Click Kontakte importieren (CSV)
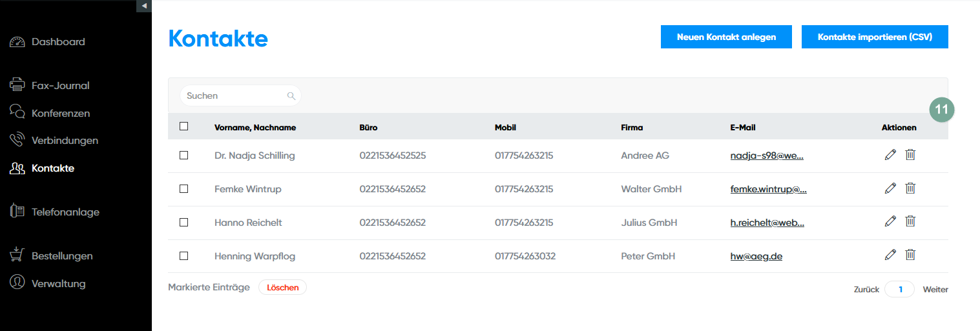The image size is (980, 331). coord(875,37)
